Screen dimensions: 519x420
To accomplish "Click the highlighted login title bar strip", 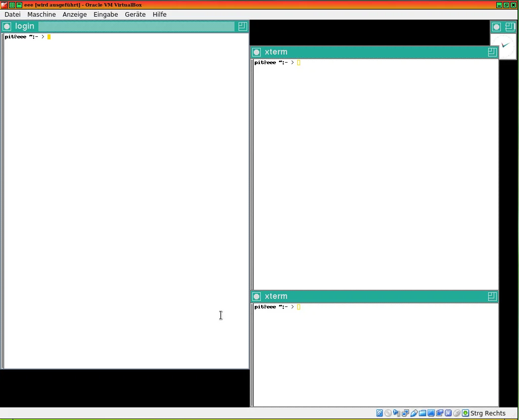I will (x=136, y=26).
